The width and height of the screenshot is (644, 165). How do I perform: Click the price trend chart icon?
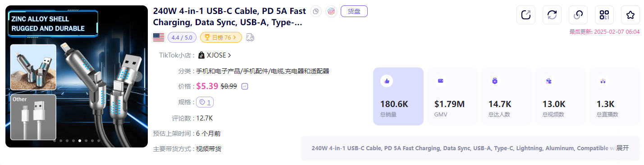pos(245,86)
